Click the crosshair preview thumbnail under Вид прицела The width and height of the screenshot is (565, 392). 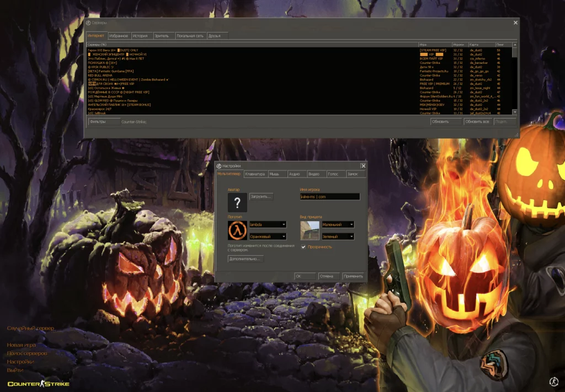pyautogui.click(x=309, y=231)
